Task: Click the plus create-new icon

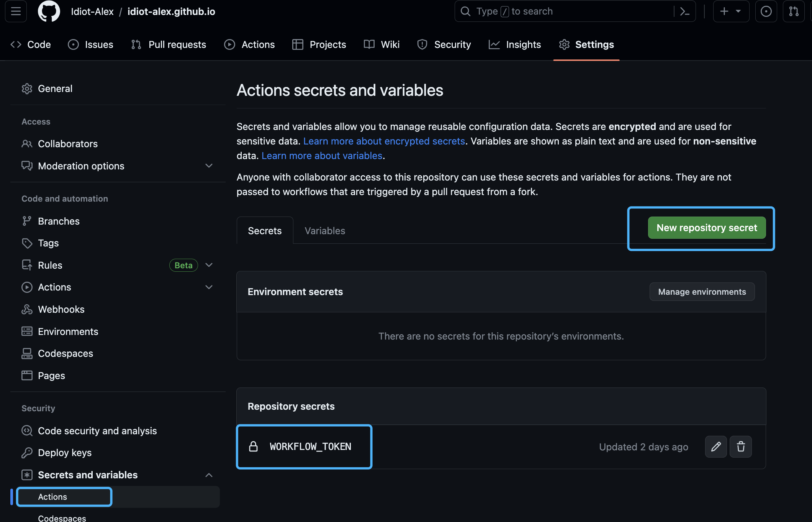Action: tap(724, 11)
